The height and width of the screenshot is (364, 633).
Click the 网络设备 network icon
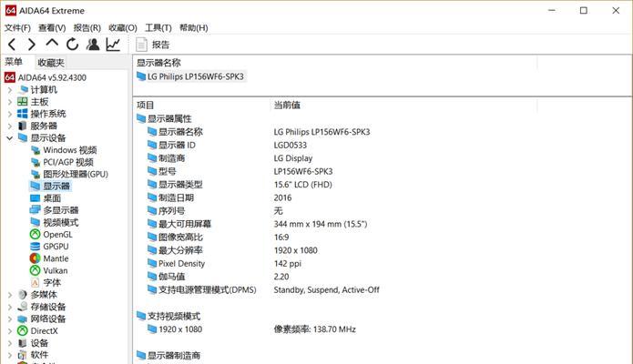tap(23, 318)
